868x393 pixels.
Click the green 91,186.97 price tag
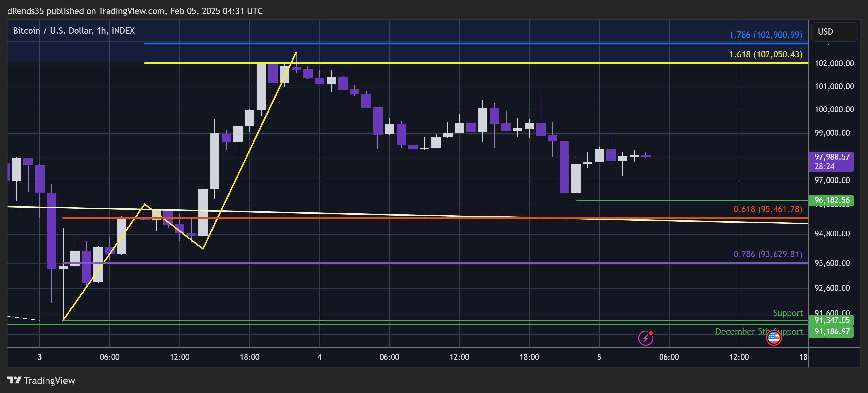point(831,331)
